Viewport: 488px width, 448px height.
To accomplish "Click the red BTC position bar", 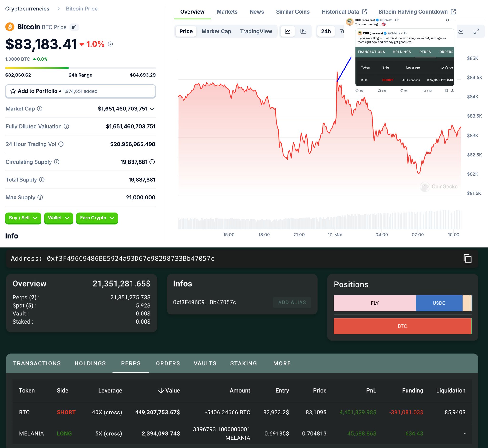I will point(402,326).
